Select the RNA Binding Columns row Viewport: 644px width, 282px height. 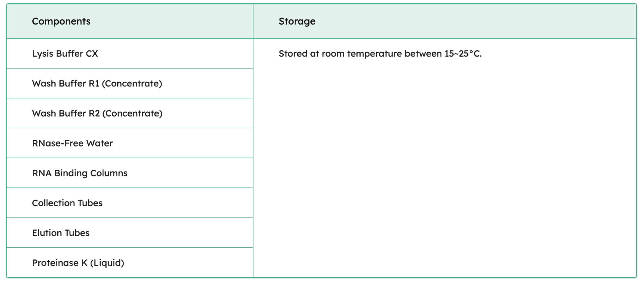80,173
